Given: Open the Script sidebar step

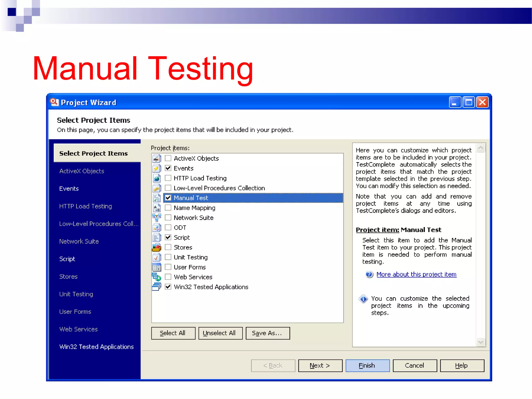Looking at the screenshot, I should coord(67,259).
